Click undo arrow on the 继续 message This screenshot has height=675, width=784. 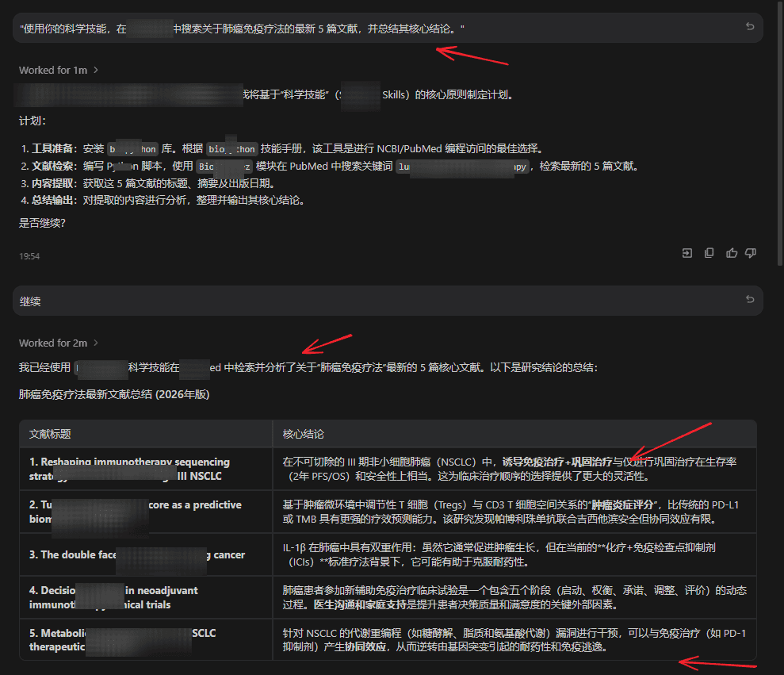(x=750, y=299)
